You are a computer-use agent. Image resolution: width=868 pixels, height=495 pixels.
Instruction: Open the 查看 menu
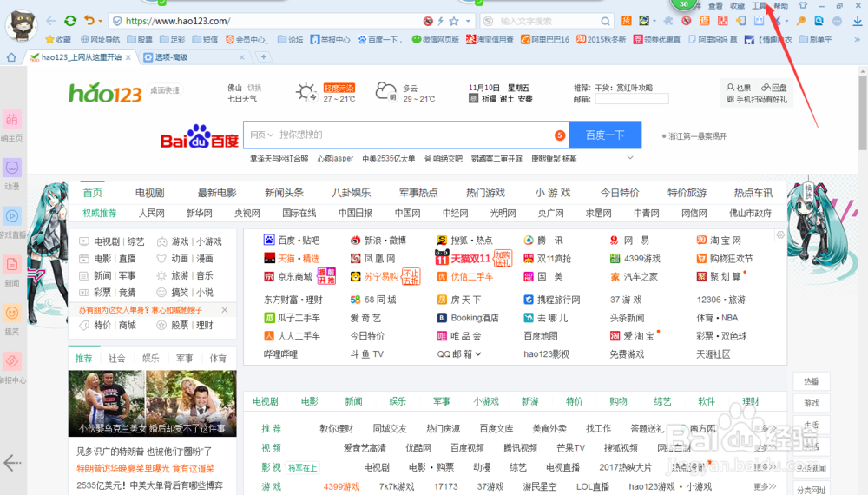(716, 5)
